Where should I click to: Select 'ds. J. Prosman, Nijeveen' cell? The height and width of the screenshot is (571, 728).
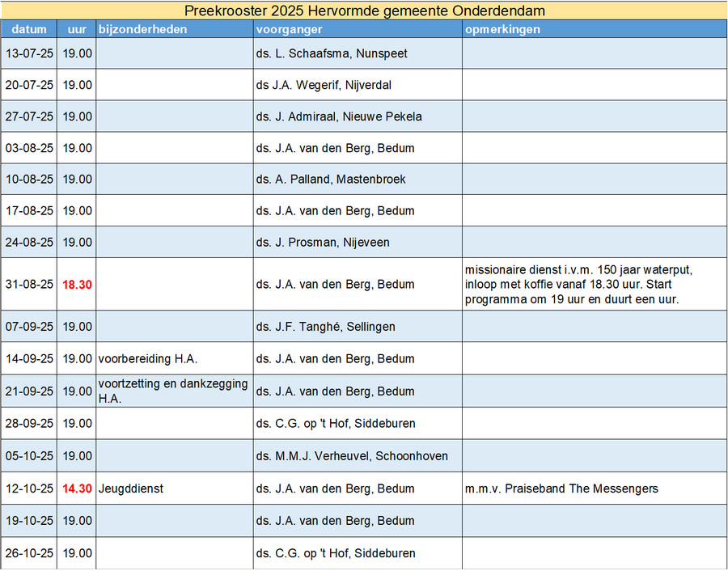358,243
